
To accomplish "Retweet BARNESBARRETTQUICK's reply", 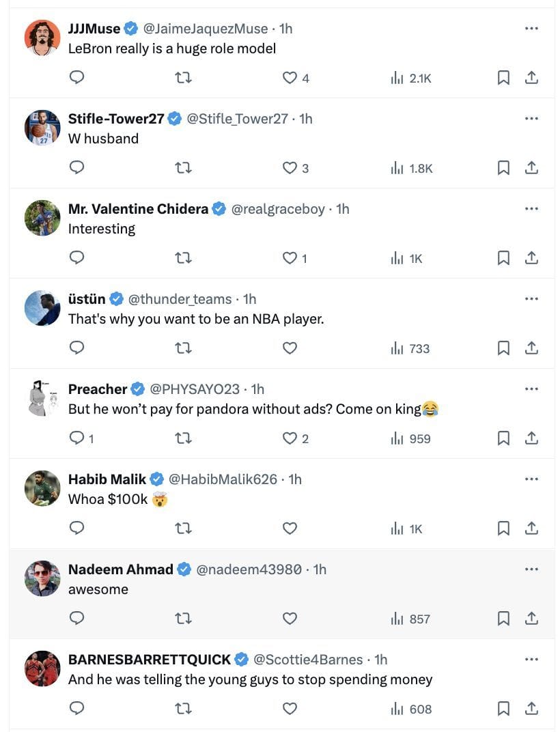I will click(183, 709).
